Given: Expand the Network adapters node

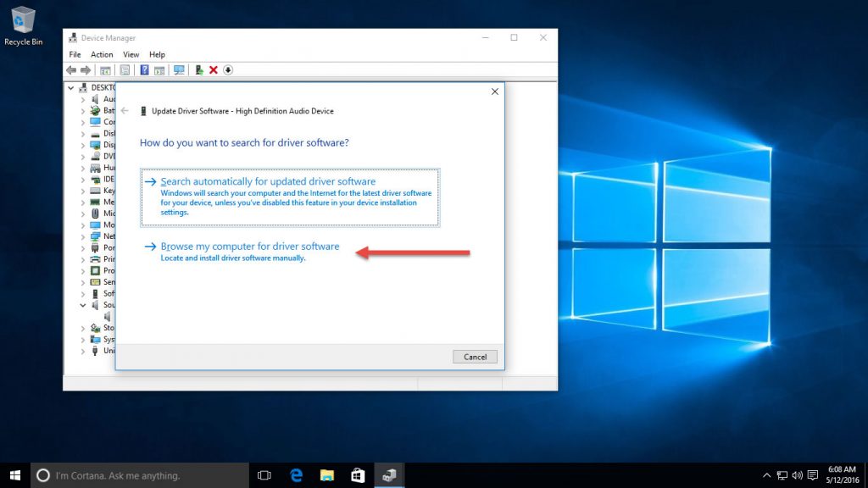Looking at the screenshot, I should pyautogui.click(x=83, y=236).
